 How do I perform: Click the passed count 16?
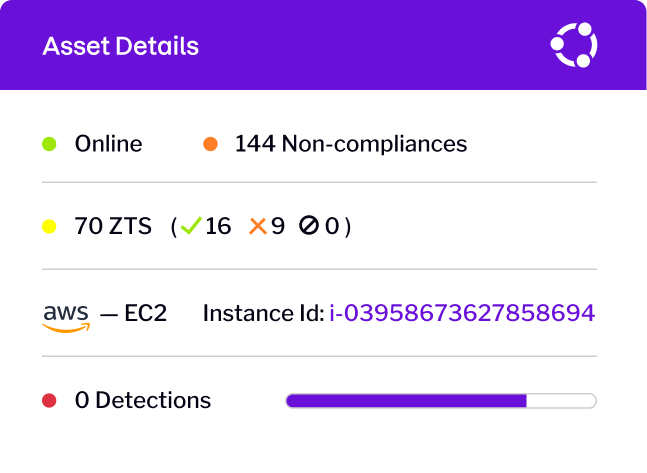tap(218, 227)
